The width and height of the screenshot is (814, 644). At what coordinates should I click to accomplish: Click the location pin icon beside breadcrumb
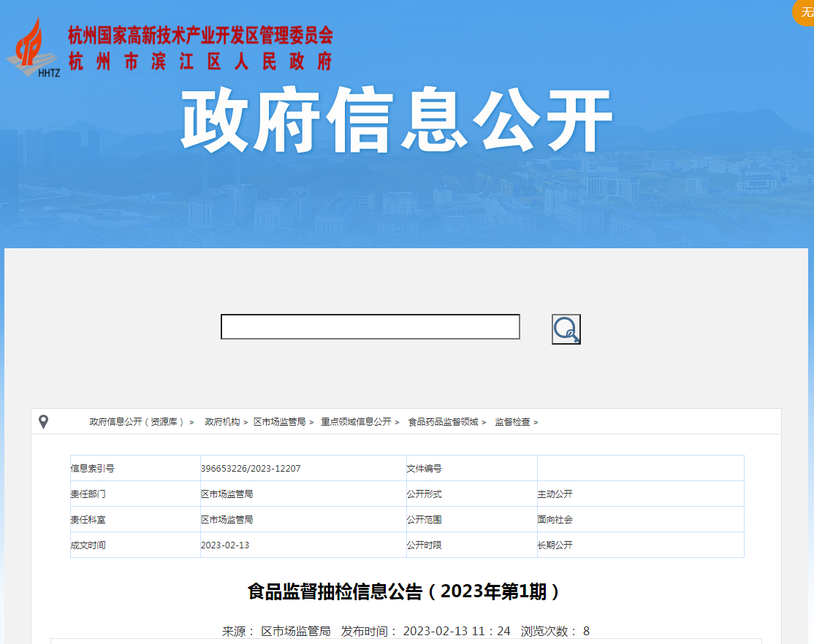pos(44,422)
